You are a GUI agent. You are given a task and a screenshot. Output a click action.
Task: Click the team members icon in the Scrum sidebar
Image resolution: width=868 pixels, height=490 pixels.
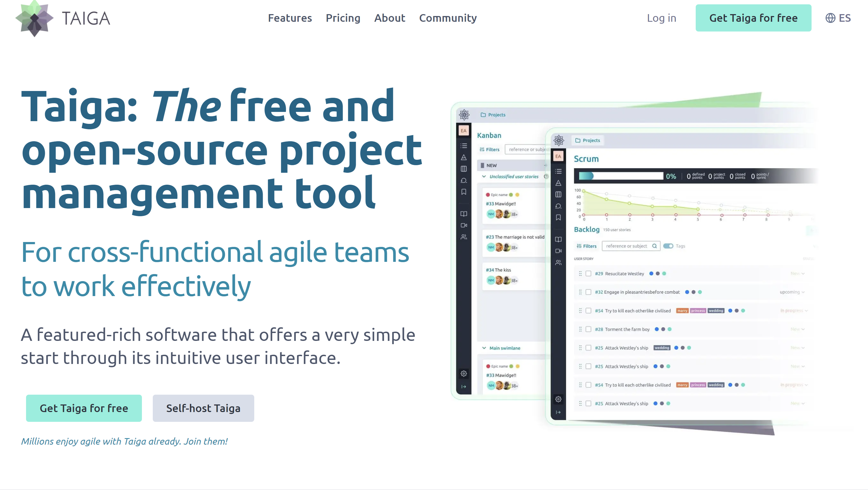point(558,262)
